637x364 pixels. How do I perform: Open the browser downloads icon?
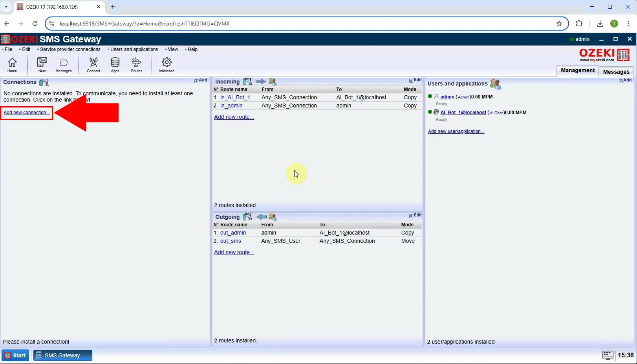(x=600, y=24)
